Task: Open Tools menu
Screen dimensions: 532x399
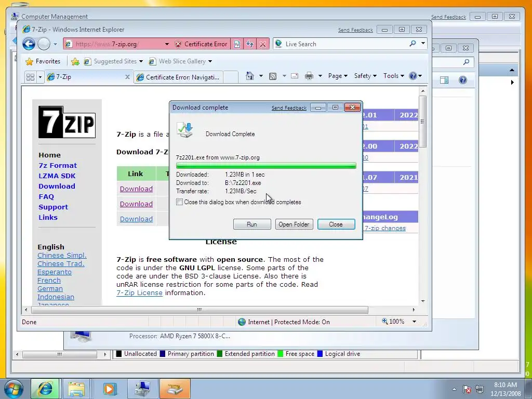Action: (x=394, y=76)
